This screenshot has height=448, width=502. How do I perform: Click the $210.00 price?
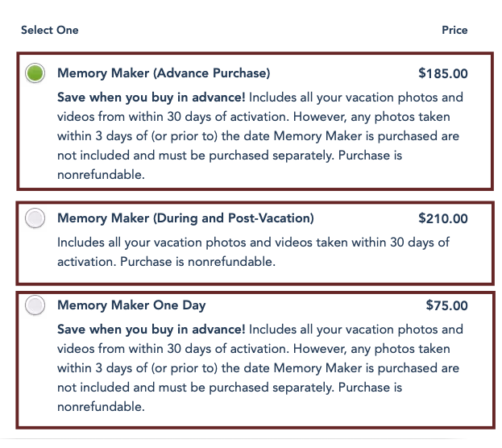pyautogui.click(x=442, y=218)
